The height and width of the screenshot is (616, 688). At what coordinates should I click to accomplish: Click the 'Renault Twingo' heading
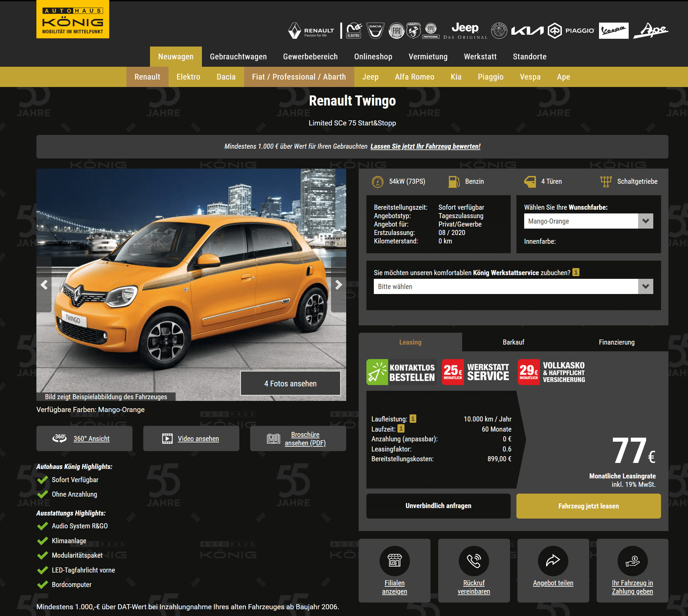pyautogui.click(x=352, y=100)
